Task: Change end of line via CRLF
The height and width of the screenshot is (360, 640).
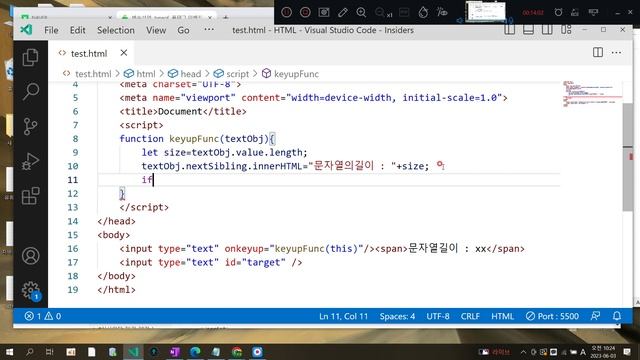Action: (x=470, y=316)
